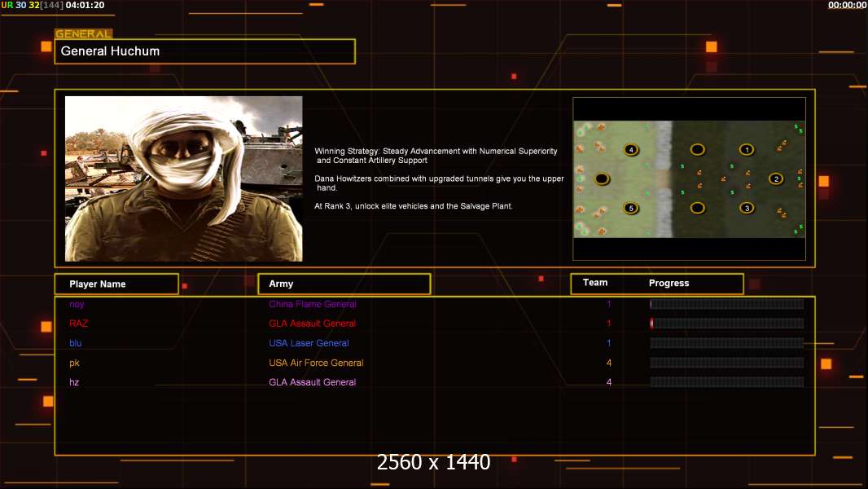Select player hz in the list
The height and width of the screenshot is (489, 868).
tap(74, 382)
